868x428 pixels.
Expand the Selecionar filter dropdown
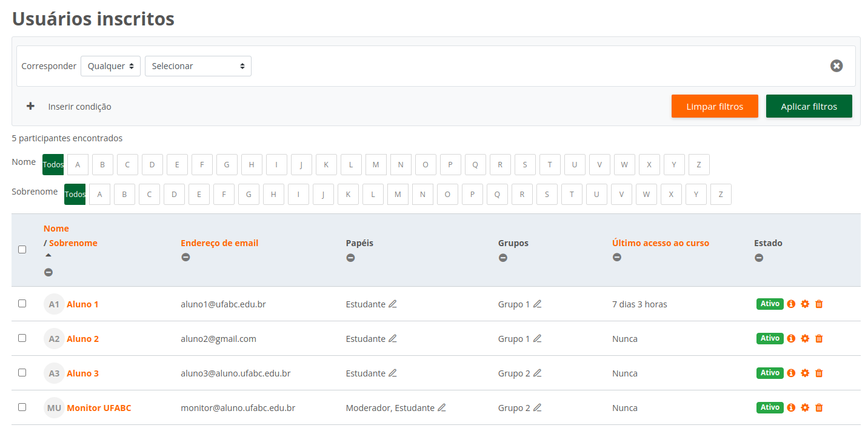point(198,66)
